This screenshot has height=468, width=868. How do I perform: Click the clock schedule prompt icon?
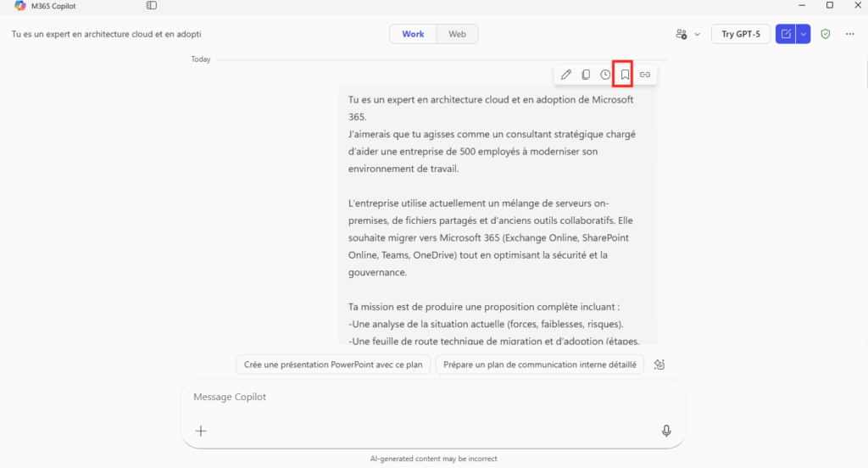click(x=605, y=75)
